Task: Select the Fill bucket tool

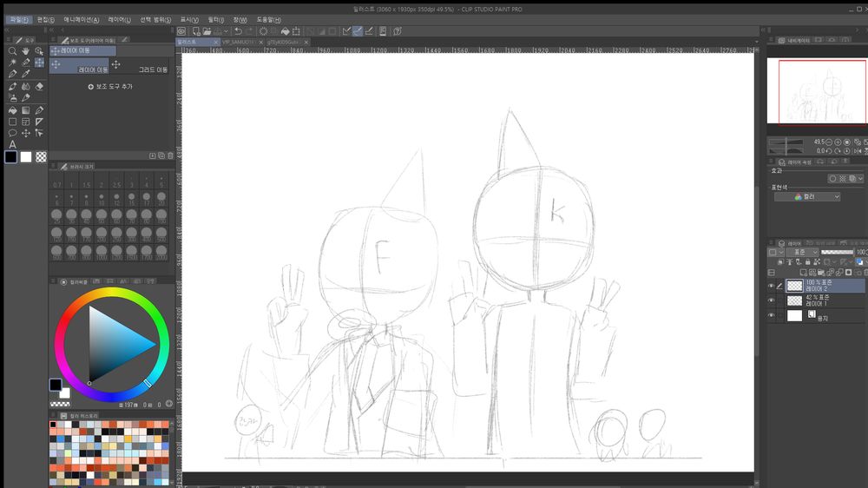Action: coord(12,110)
